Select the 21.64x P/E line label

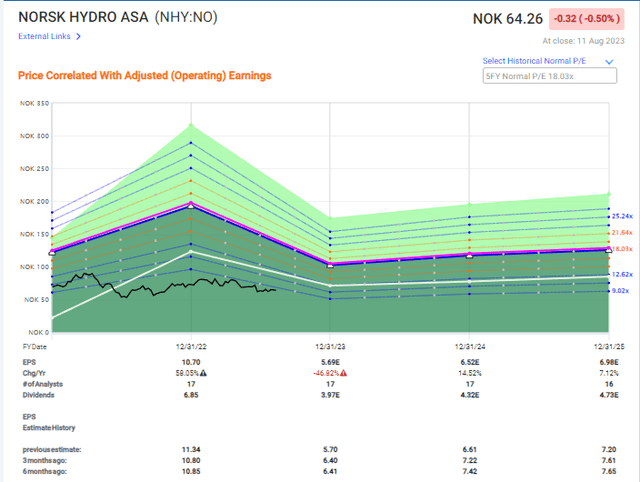pos(622,232)
